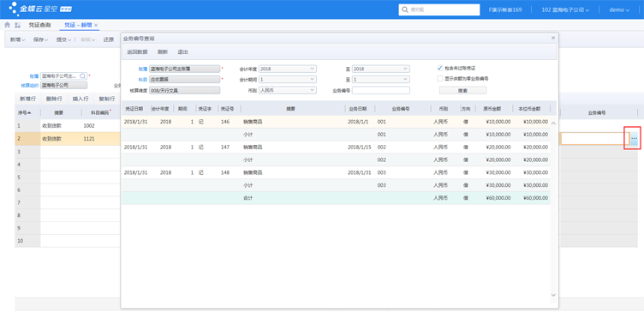
Task: Toggle 包含未过账凭证 checkbox
Action: click(440, 69)
